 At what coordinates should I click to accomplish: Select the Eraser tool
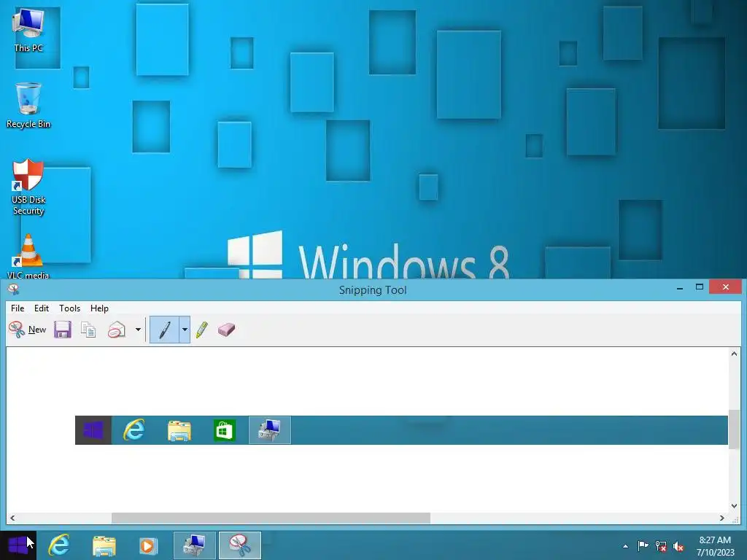[226, 330]
